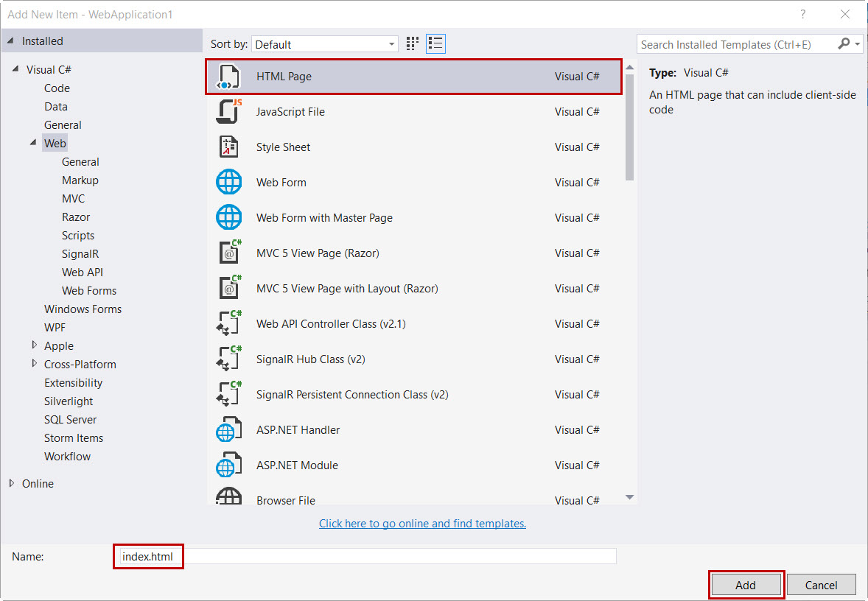Collapse the Installed section
868x601 pixels.
click(10, 41)
